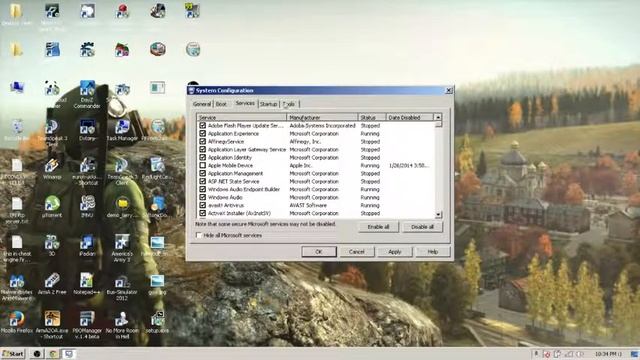Click Apple Inc. manufacturer cell
The width and height of the screenshot is (640, 360).
coord(301,165)
